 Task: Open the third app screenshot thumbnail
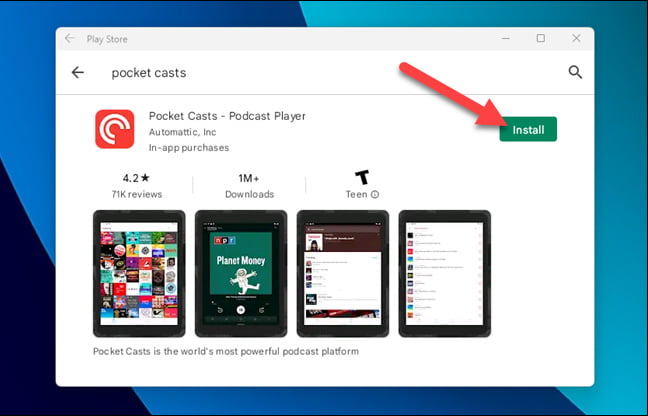point(343,273)
